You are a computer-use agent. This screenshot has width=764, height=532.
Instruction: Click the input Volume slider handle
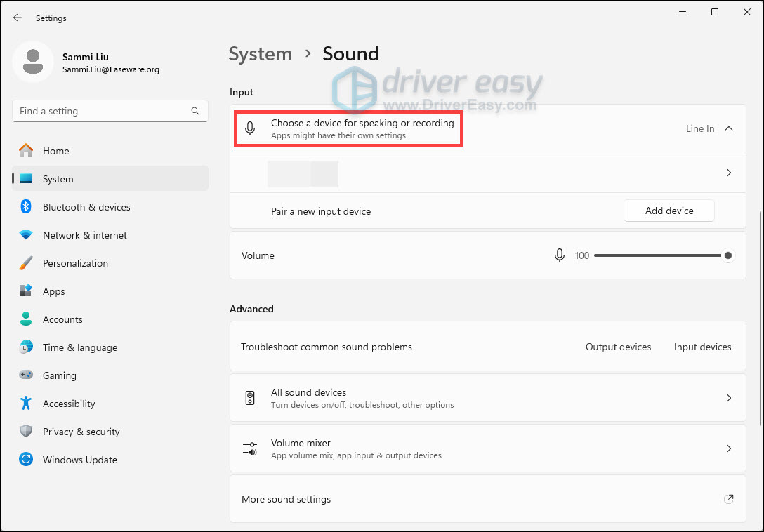(x=728, y=255)
